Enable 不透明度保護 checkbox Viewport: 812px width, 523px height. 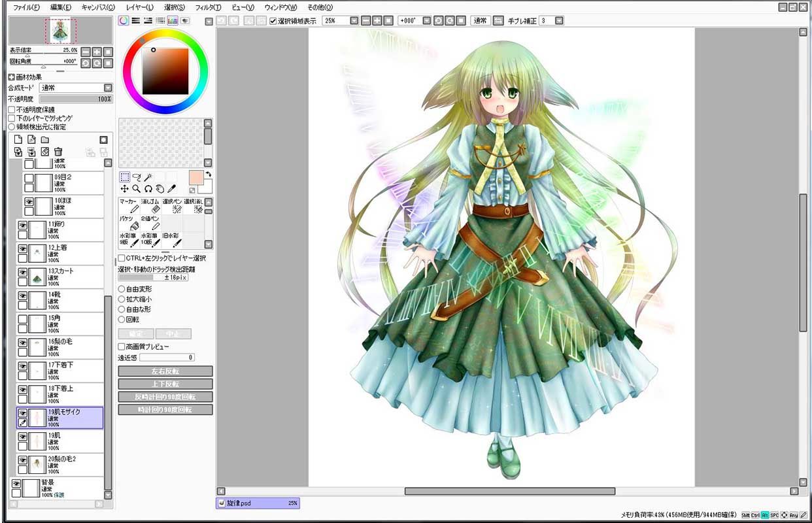[11, 110]
